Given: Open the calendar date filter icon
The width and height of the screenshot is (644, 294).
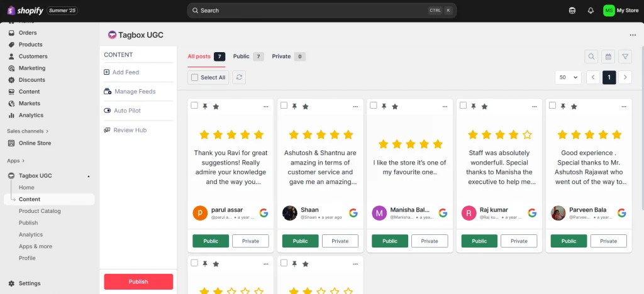Looking at the screenshot, I should click(608, 57).
